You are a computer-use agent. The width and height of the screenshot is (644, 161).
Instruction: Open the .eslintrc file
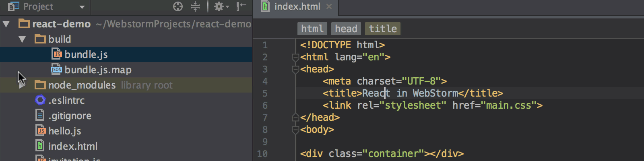(x=67, y=100)
